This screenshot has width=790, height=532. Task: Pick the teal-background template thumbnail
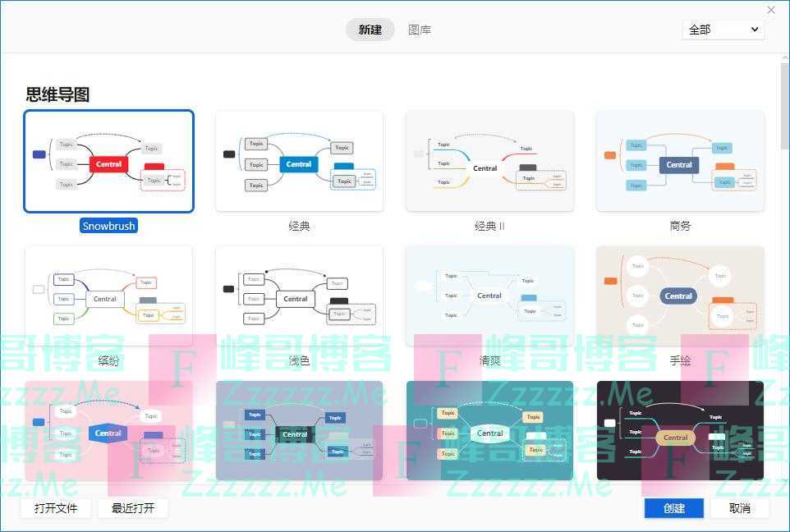pyautogui.click(x=489, y=430)
